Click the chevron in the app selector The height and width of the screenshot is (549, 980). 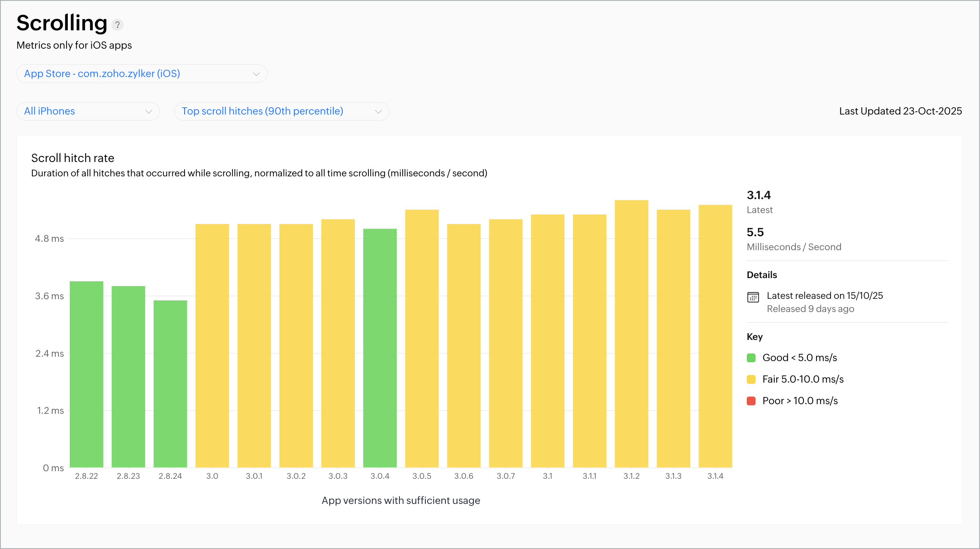(256, 74)
